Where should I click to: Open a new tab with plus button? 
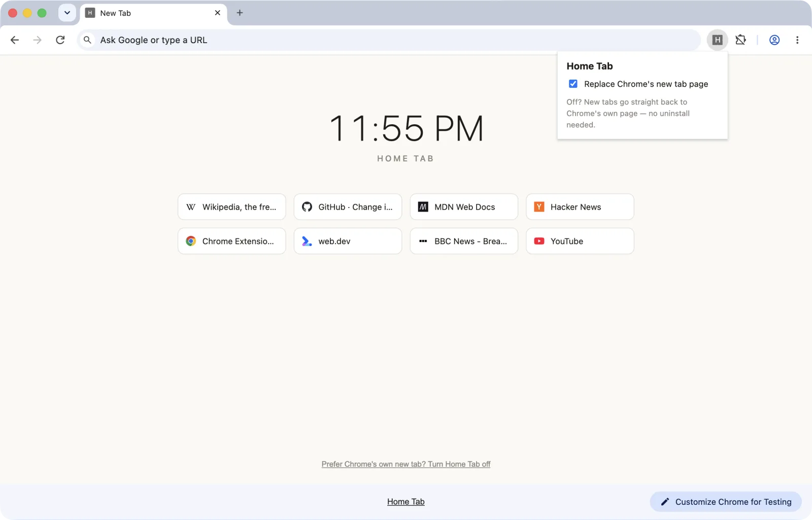240,13
